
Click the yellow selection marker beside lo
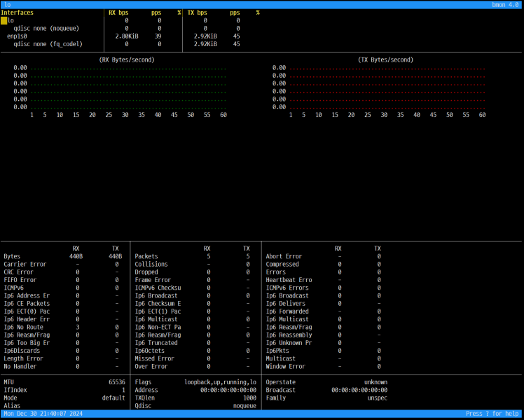point(4,21)
